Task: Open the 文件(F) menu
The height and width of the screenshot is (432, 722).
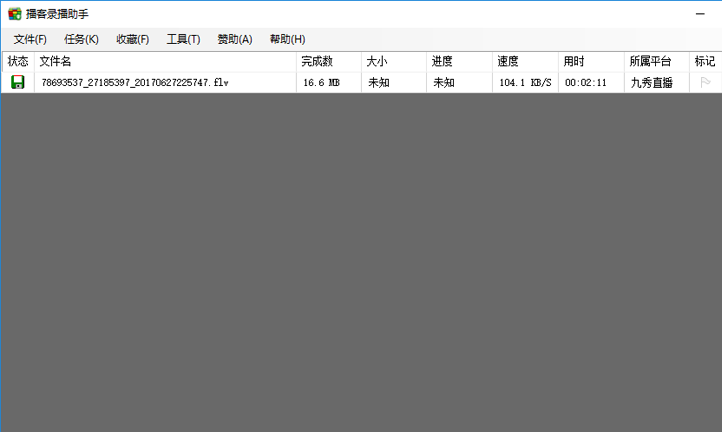Action: click(x=30, y=39)
